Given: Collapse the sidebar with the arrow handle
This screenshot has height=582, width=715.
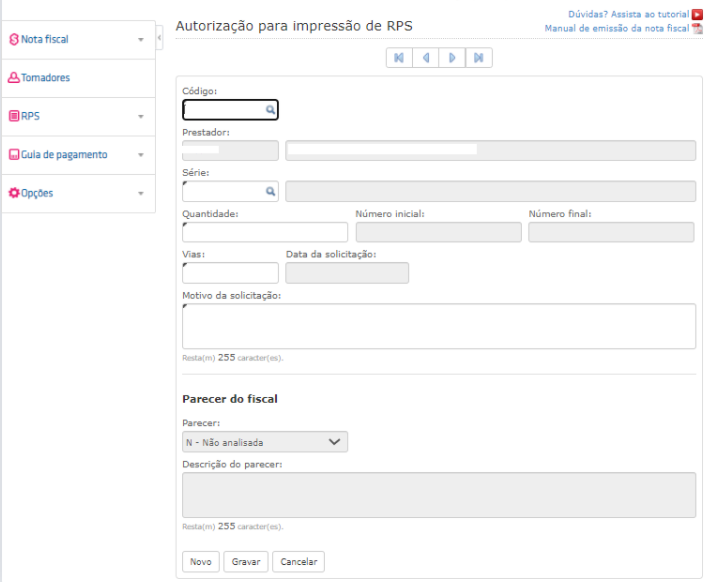Looking at the screenshot, I should pos(159,38).
